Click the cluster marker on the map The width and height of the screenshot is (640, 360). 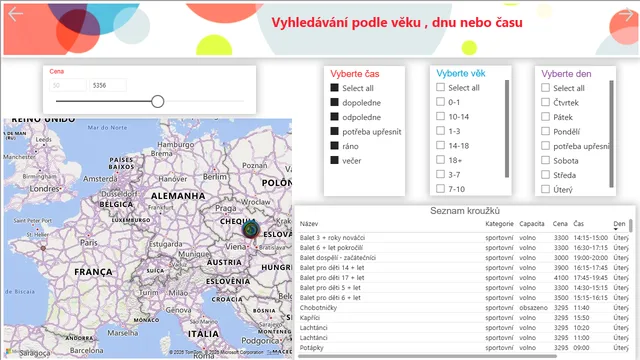point(250,229)
